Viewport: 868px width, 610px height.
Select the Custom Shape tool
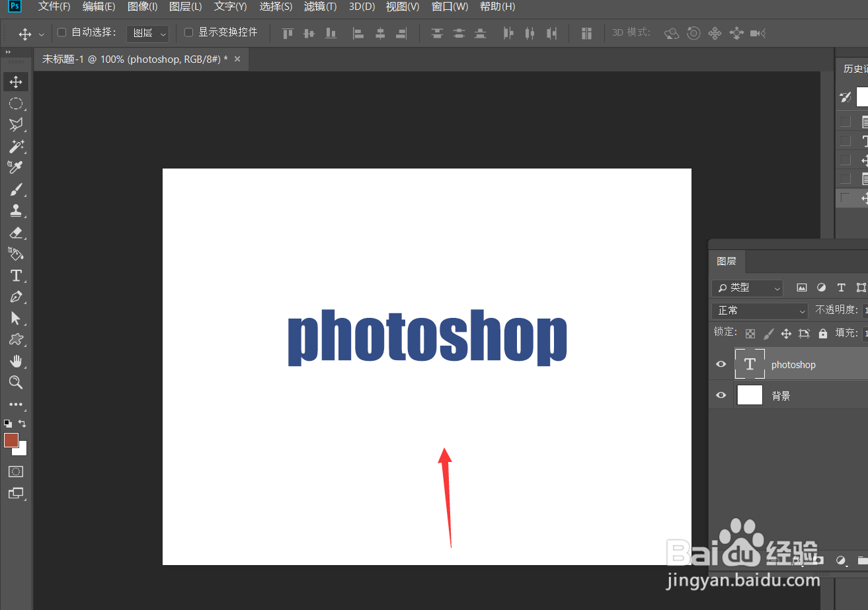[16, 340]
